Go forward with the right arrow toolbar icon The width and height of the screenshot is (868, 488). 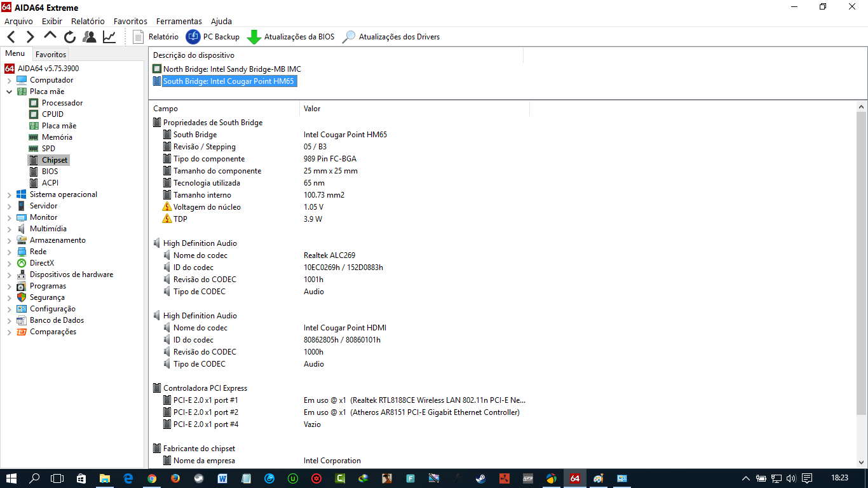click(x=30, y=37)
